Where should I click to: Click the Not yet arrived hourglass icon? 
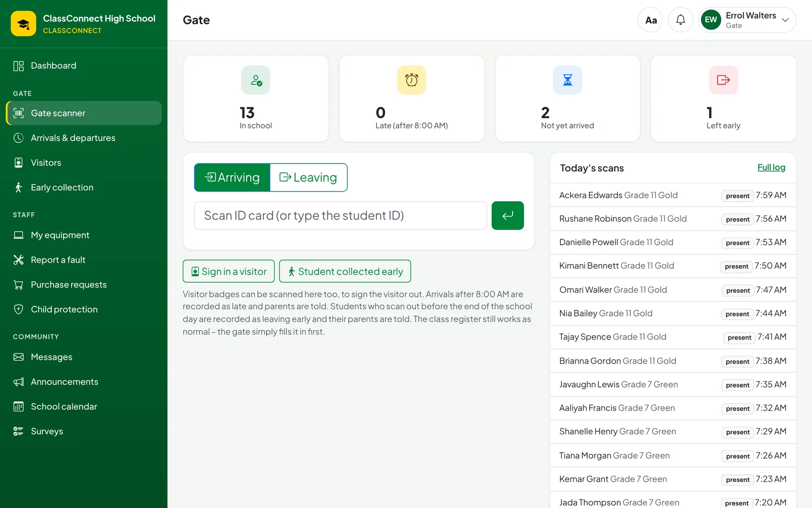pyautogui.click(x=567, y=80)
